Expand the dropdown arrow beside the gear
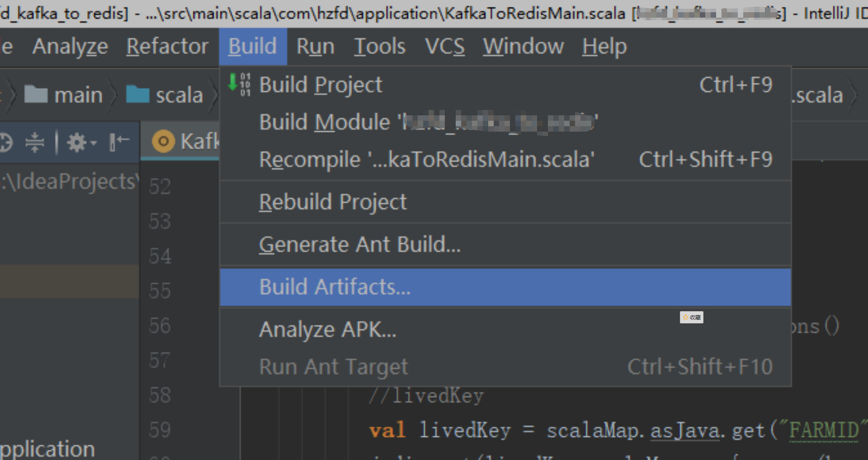The width and height of the screenshot is (868, 460). tap(93, 143)
